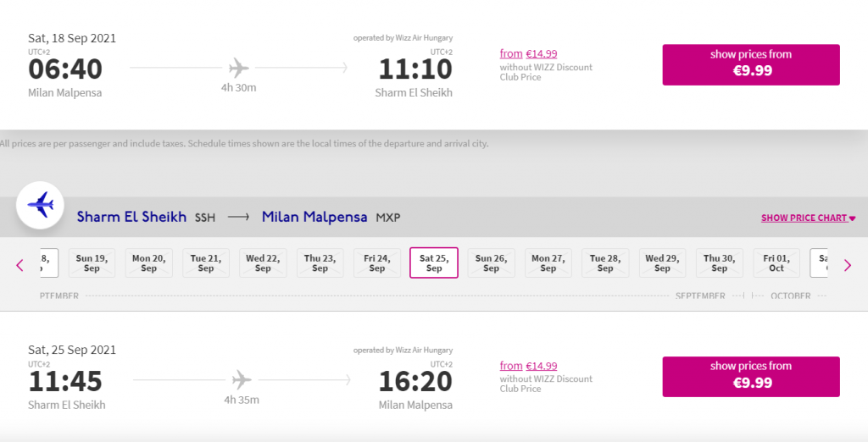The image size is (868, 442).
Task: Select the Sun 19, Sep date tab
Action: pos(92,263)
